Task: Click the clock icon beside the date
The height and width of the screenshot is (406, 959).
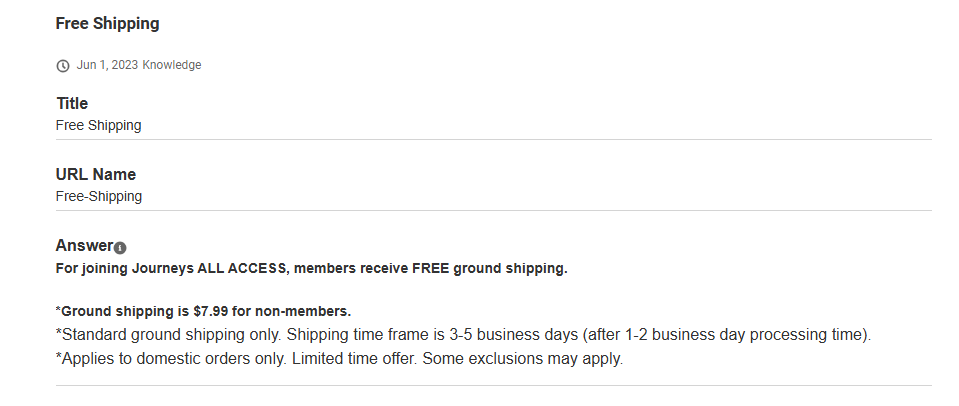Action: pos(63,66)
